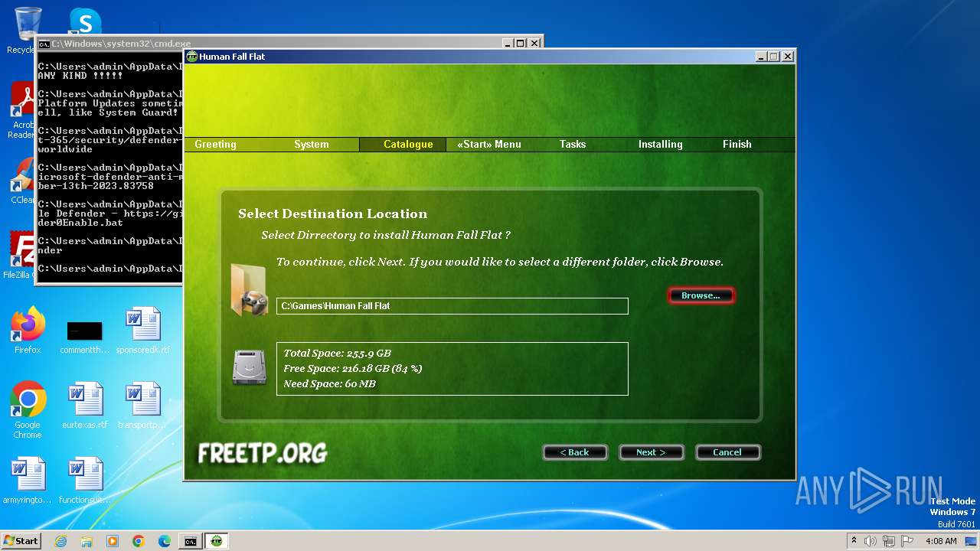The width and height of the screenshot is (980, 551).
Task: Go back with the Back button
Action: coord(574,452)
